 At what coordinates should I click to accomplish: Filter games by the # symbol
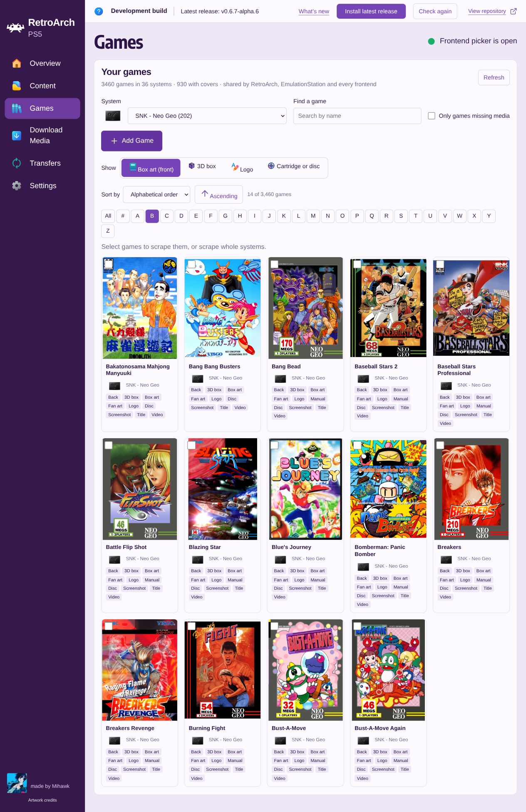pos(123,216)
